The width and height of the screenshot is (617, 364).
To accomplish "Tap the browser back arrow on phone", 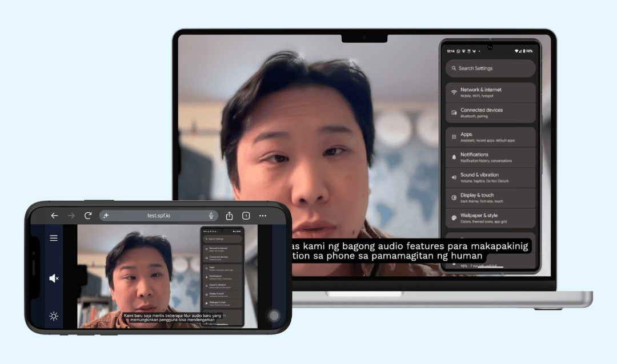I will tap(54, 216).
